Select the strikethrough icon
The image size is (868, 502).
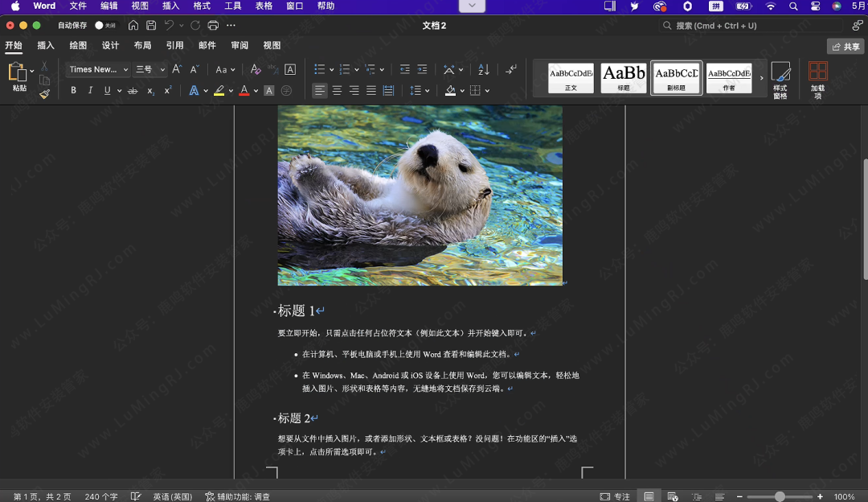click(x=133, y=89)
